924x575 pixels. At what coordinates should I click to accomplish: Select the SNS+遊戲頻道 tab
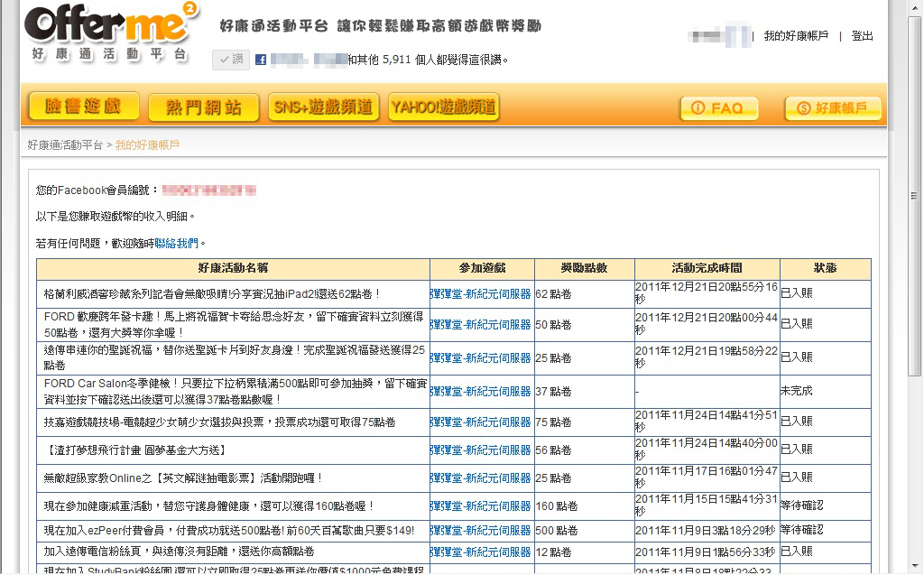click(324, 107)
